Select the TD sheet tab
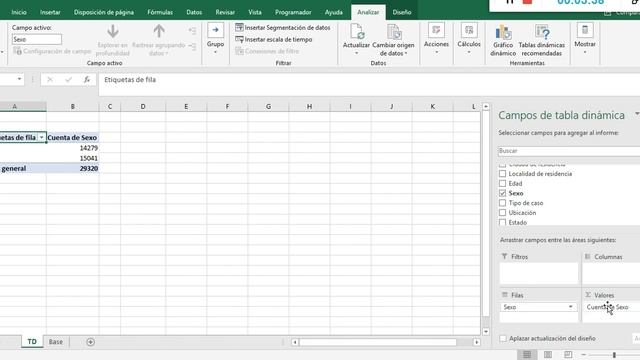The height and width of the screenshot is (360, 640). [x=32, y=342]
